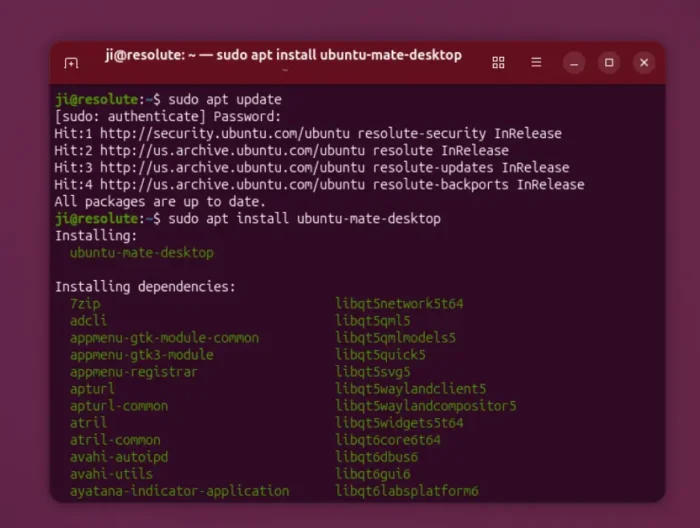This screenshot has width=700, height=528.
Task: Click the ubuntu-mate-desktop package under Installing
Action: click(x=141, y=253)
